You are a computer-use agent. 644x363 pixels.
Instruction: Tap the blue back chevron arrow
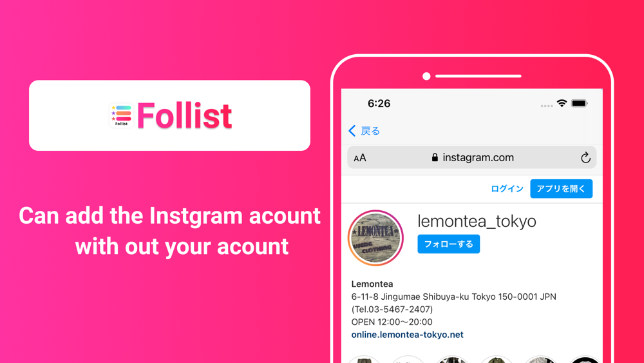coord(352,131)
